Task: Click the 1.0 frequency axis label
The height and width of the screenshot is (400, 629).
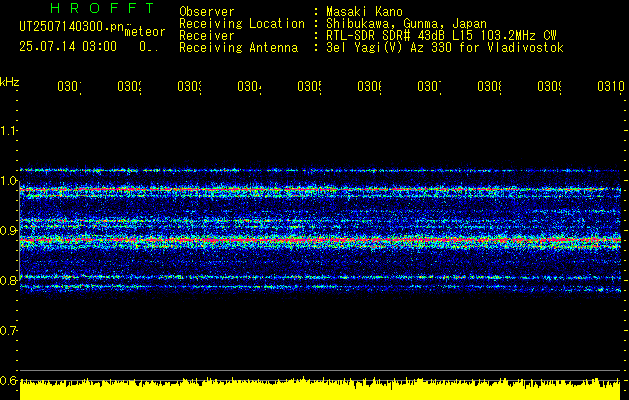Action: point(8,181)
